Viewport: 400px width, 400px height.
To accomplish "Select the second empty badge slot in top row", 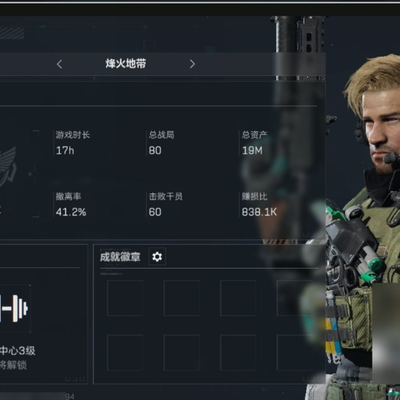I will tap(182, 298).
